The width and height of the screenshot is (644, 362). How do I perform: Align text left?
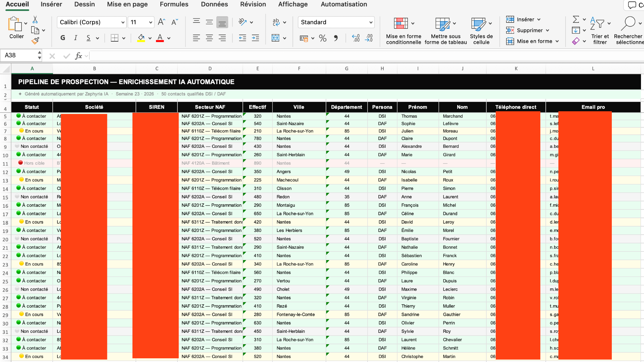click(x=197, y=38)
